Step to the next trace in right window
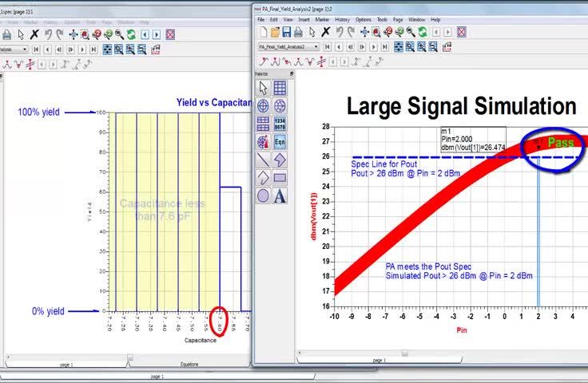 coord(374,47)
